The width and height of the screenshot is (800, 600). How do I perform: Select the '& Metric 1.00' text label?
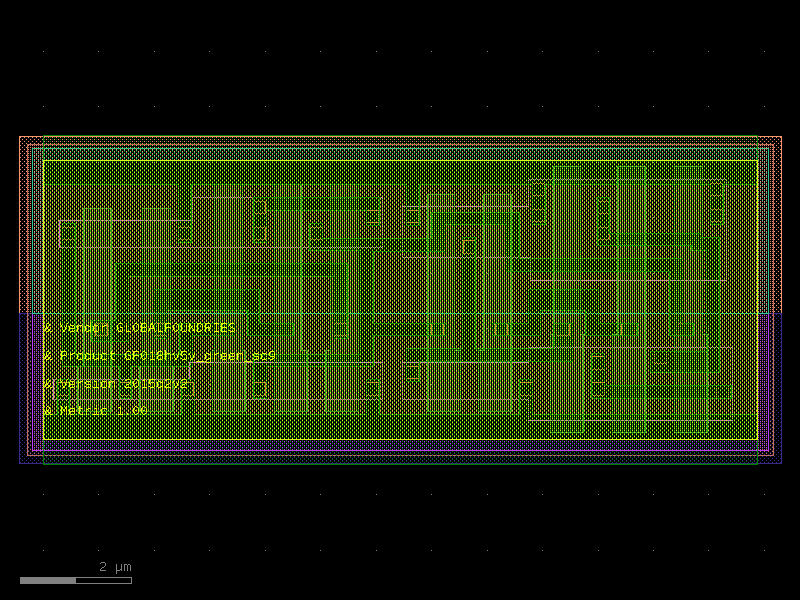(x=95, y=411)
